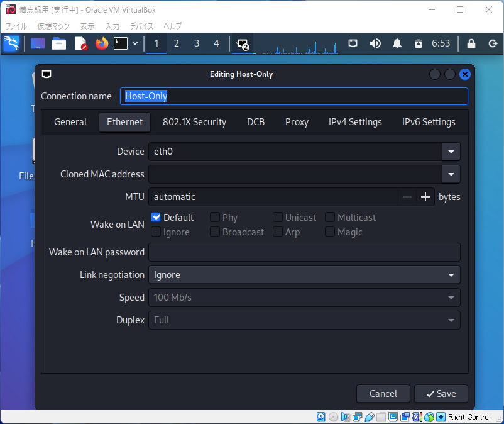The image size is (504, 424).
Task: Open the DCB tab
Action: coord(256,122)
